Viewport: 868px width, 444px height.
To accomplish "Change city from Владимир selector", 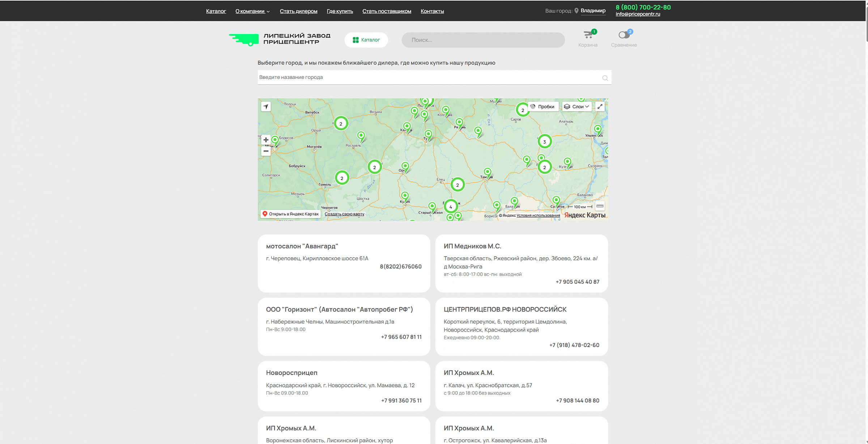I will coord(593,10).
